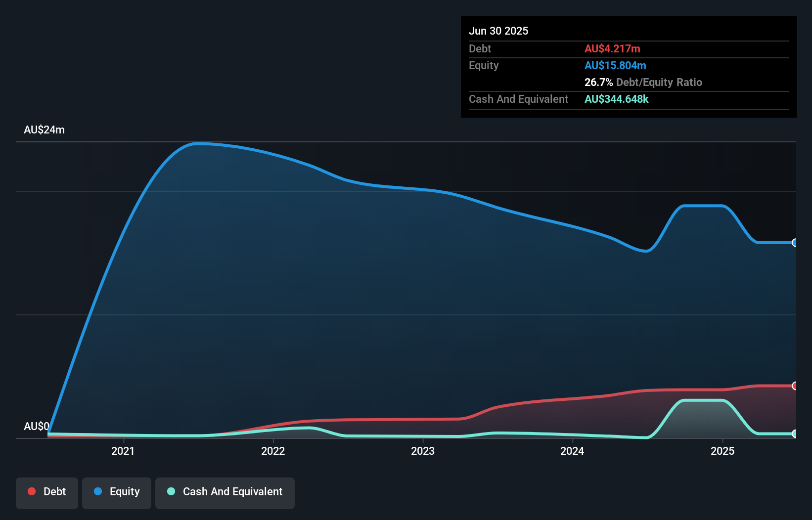Select the 2025 axis label
The width and height of the screenshot is (812, 520).
(x=722, y=451)
